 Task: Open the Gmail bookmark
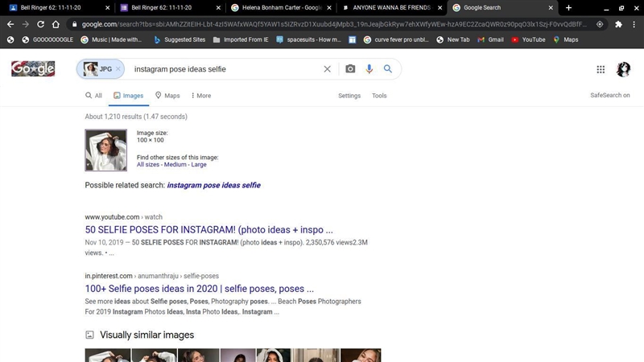(491, 39)
